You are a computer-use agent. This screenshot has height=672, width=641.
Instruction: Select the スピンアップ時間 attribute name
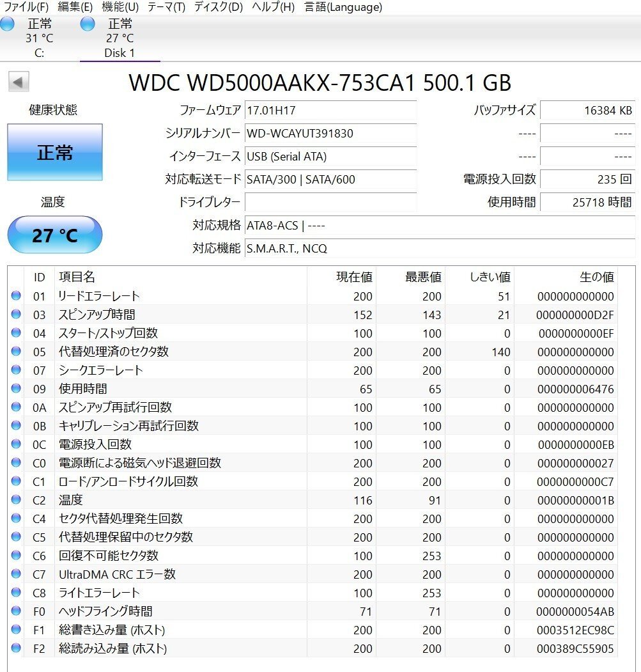tap(97, 315)
